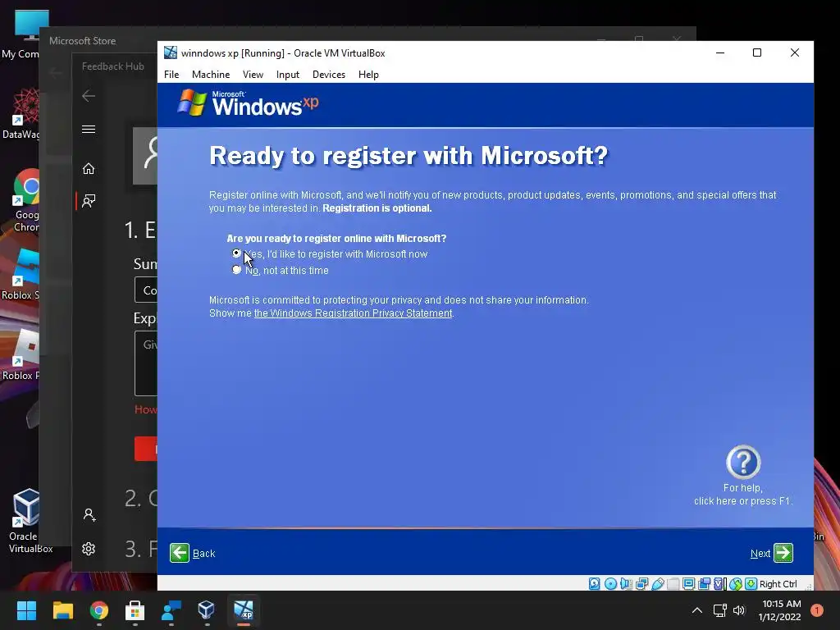
Task: Maximize the VirtualBox window
Action: (x=757, y=52)
